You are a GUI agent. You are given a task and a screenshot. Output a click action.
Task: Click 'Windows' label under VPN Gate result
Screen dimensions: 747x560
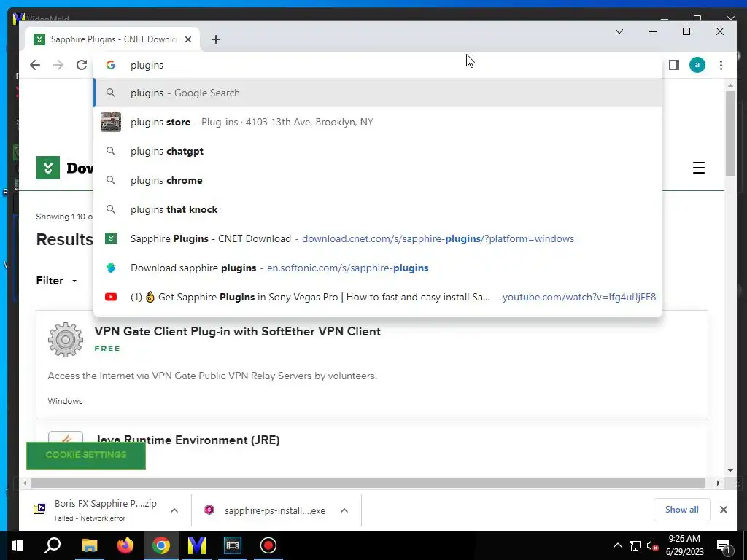pyautogui.click(x=65, y=401)
